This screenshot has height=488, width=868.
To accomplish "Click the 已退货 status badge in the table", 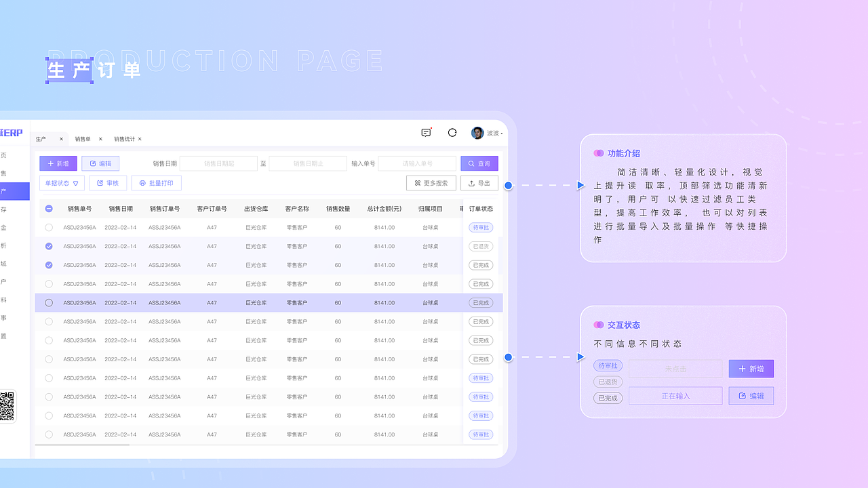I will 481,246.
